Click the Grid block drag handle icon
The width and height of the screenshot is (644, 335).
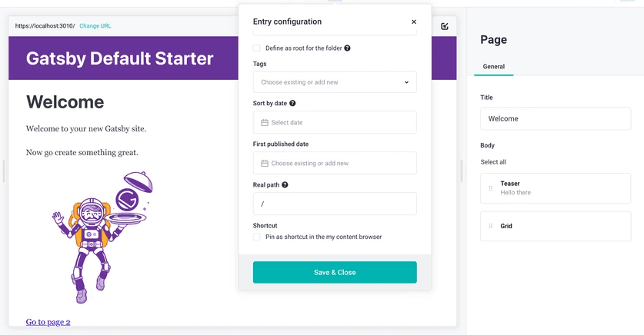coord(491,226)
